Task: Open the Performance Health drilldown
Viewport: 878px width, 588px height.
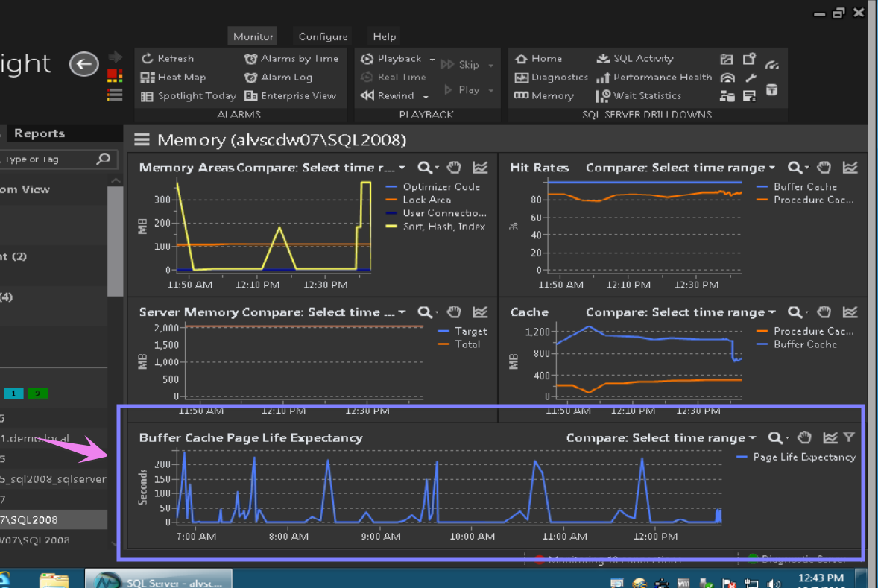Action: (x=654, y=78)
